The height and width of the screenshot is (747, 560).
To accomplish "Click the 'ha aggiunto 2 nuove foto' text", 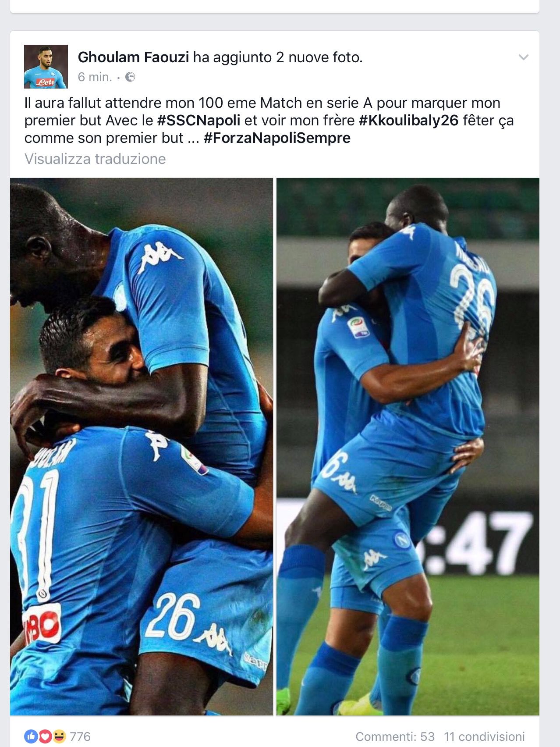I will point(278,57).
